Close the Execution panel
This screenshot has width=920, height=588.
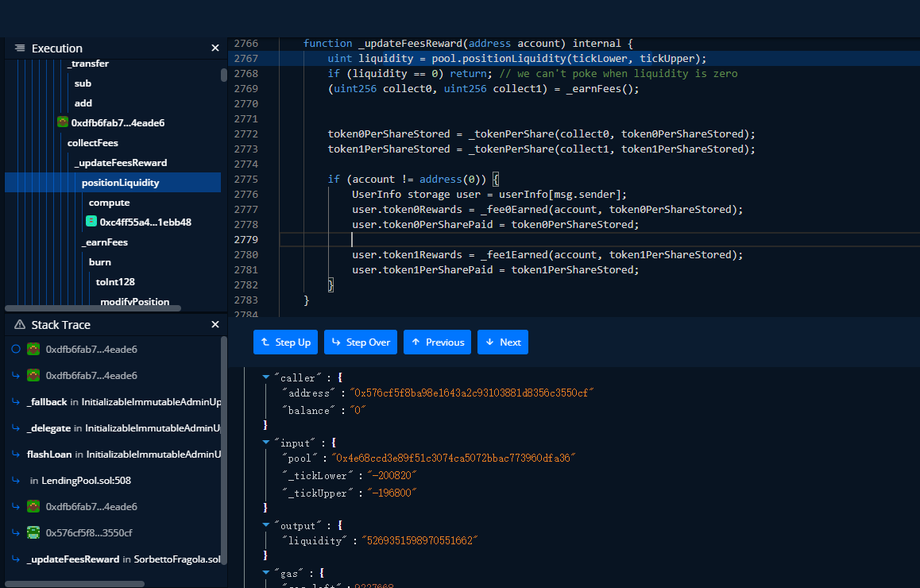click(x=215, y=48)
